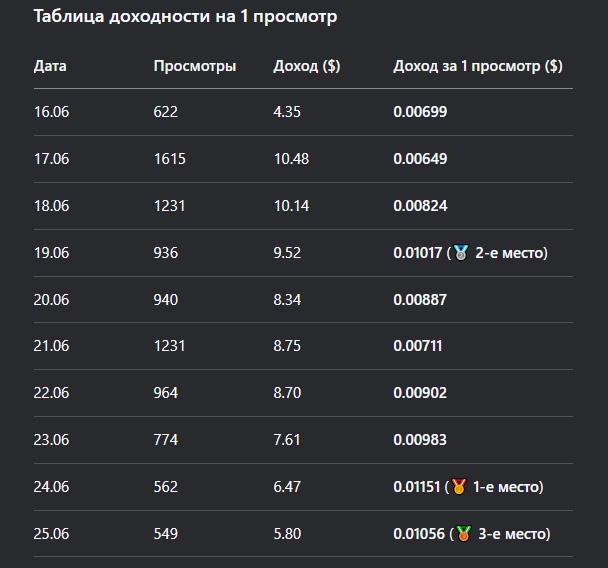Click the views value 1615
608x568 pixels.
(x=169, y=159)
